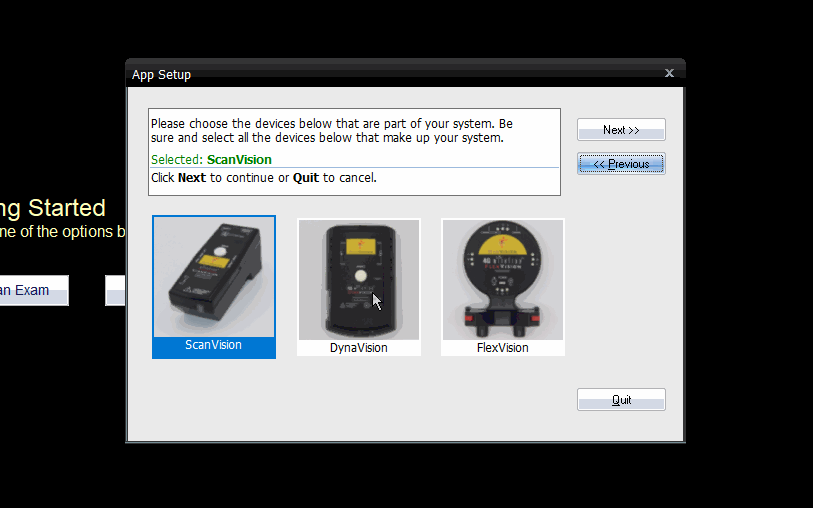Select the FlexVision device image
Screen dimensions: 813x508
(x=503, y=279)
